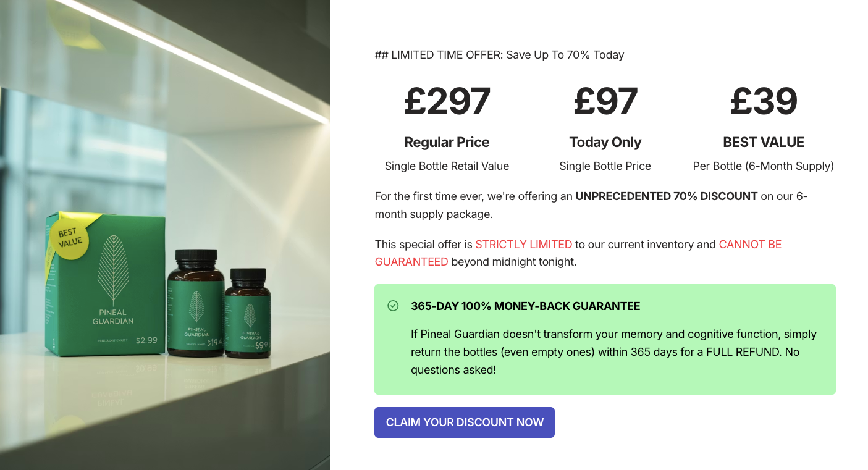868x470 pixels.
Task: Click the Per Bottle (6-Month Supply) caption
Action: 764,166
